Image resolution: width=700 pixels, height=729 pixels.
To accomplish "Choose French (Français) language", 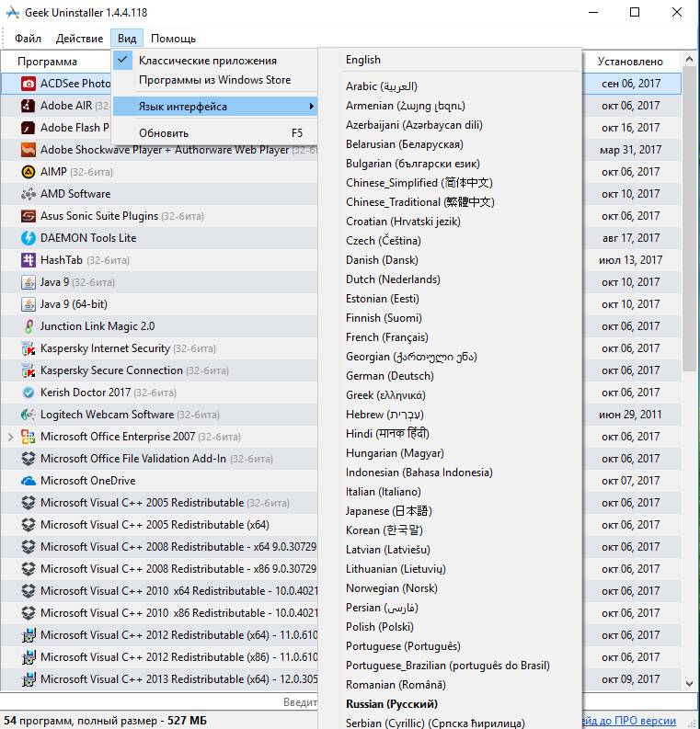I will click(x=450, y=337).
